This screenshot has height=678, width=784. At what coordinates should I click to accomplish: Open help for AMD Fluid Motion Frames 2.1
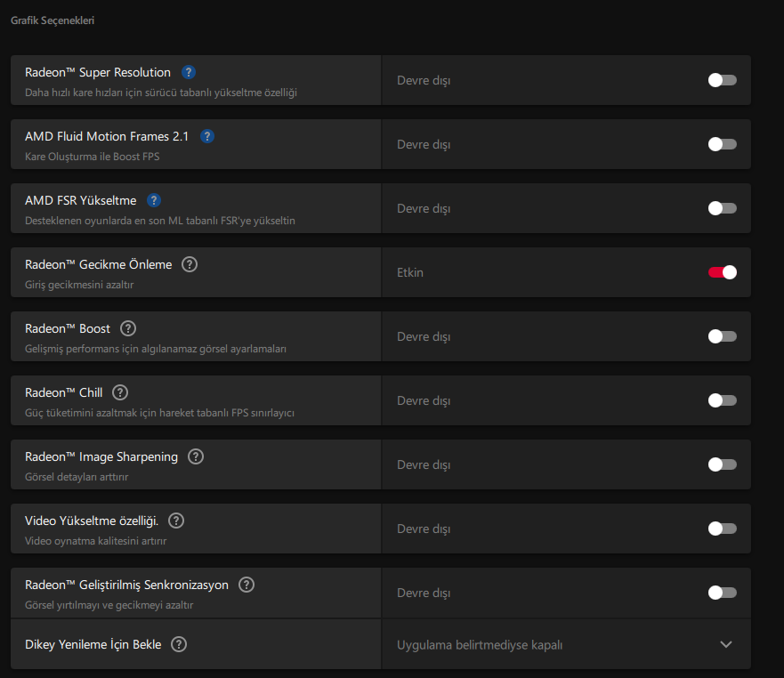[x=207, y=136]
